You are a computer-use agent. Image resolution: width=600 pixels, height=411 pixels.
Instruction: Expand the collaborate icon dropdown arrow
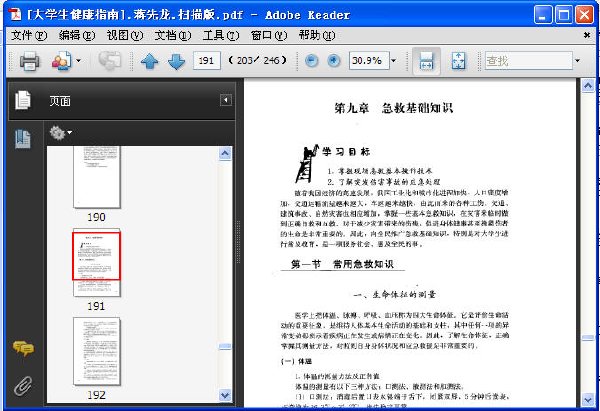pyautogui.click(x=78, y=60)
